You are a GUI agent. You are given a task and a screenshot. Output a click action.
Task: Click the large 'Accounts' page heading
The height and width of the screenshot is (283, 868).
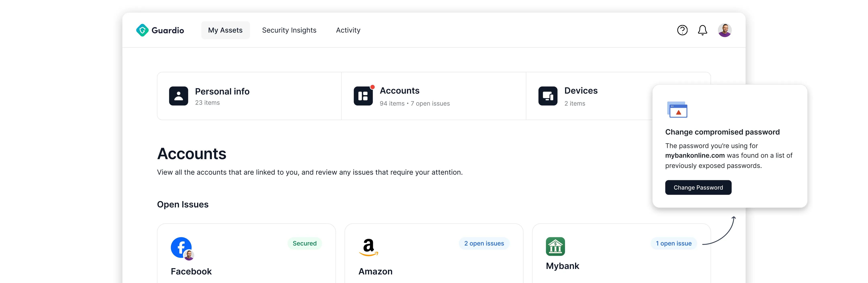coord(192,154)
